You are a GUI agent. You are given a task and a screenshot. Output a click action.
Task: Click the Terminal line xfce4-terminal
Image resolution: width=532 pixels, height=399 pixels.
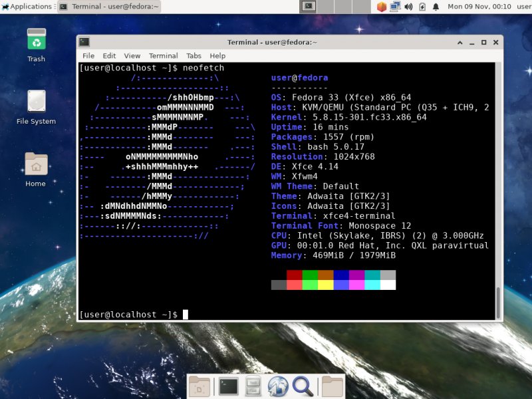pyautogui.click(x=333, y=215)
